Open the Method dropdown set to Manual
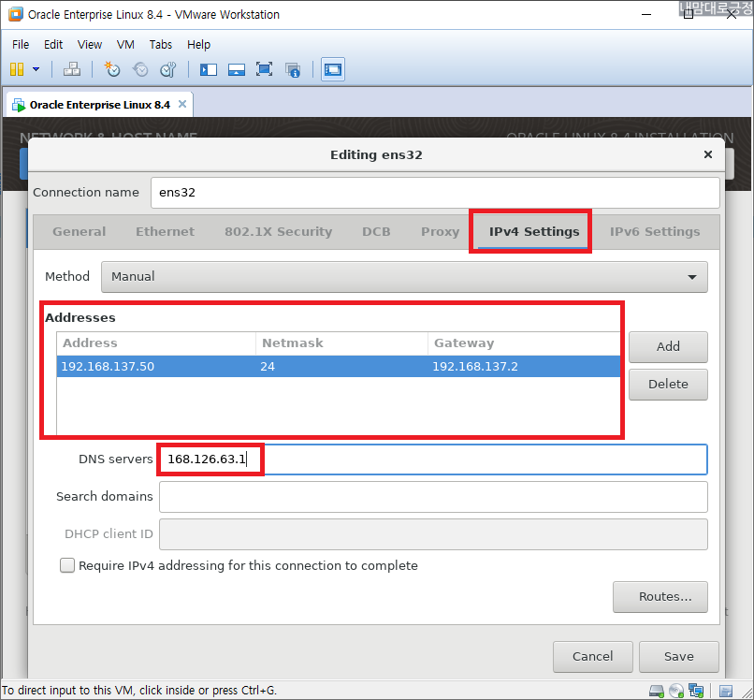Viewport: 754px width, 700px height. [404, 277]
